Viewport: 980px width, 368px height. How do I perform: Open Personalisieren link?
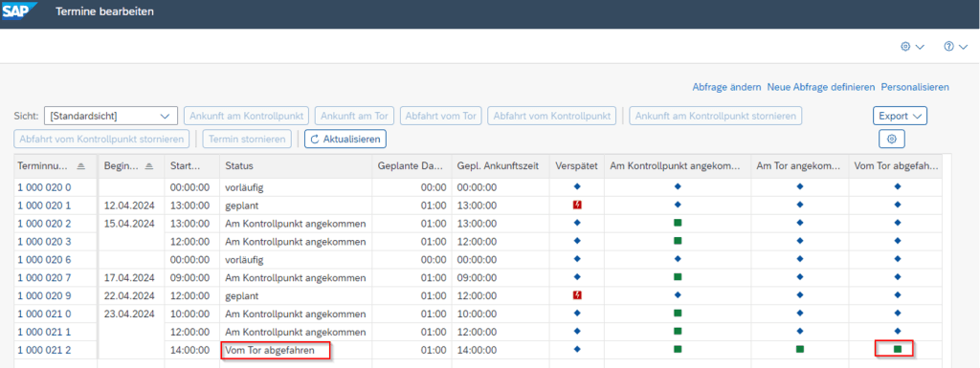point(915,87)
